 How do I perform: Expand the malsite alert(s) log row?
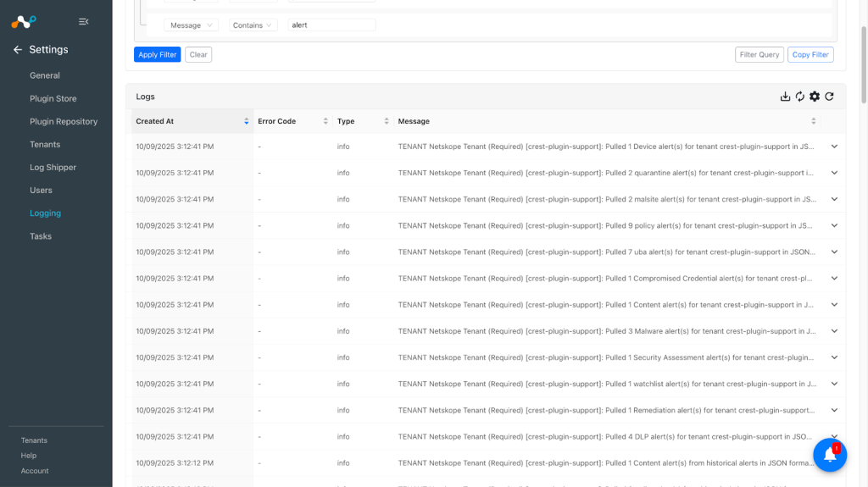click(x=834, y=199)
